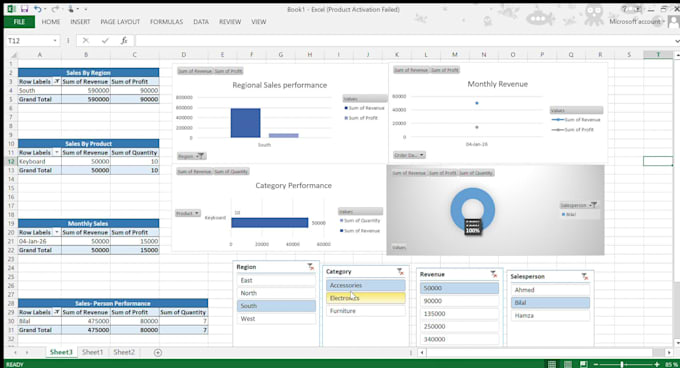Clear filter on the Category slicer
680x368 pixels.
(x=400, y=271)
